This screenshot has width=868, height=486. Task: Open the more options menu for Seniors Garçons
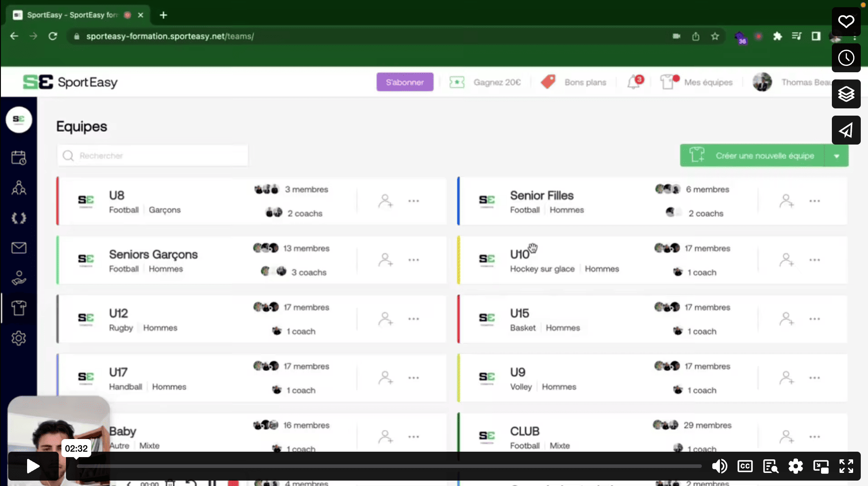click(414, 260)
